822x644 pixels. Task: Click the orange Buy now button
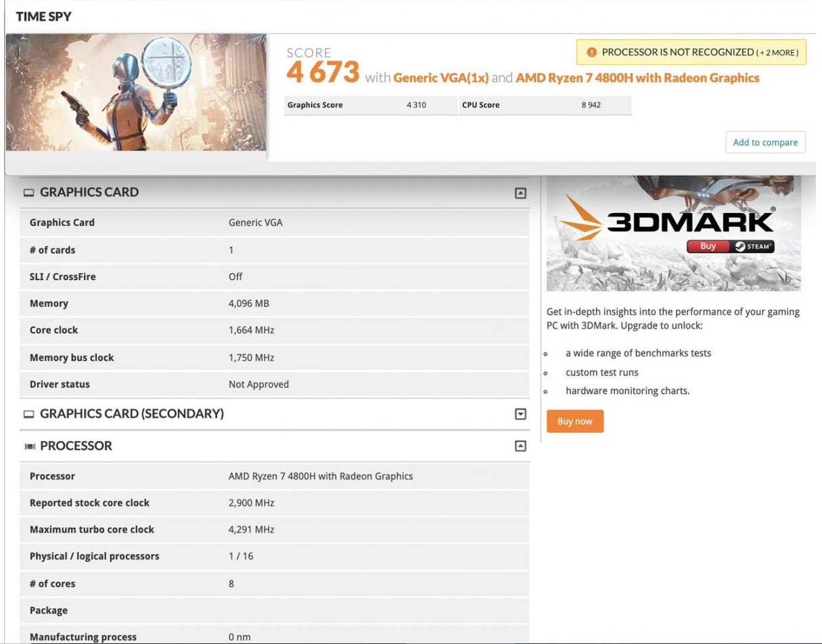(574, 421)
